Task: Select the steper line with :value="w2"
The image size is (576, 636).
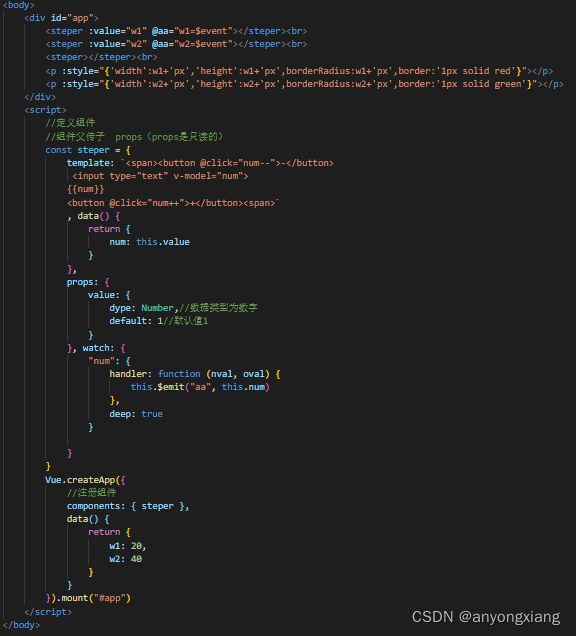Action: [176, 44]
